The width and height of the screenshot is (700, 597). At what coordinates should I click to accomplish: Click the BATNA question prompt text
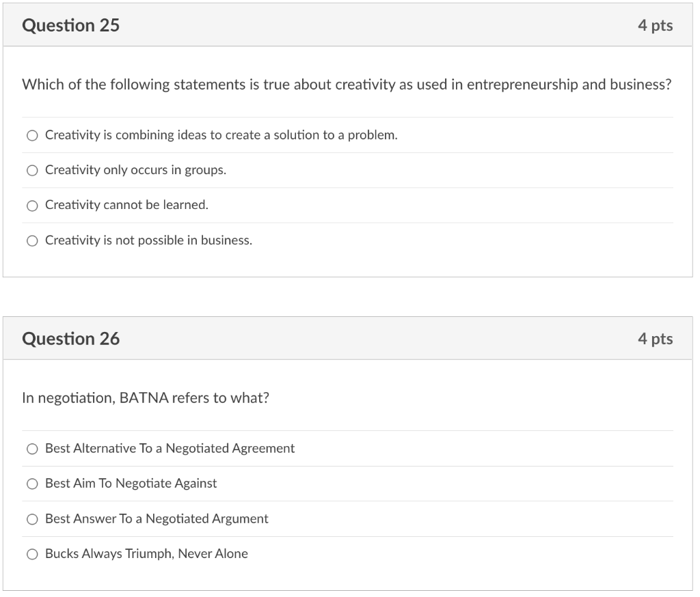146,398
